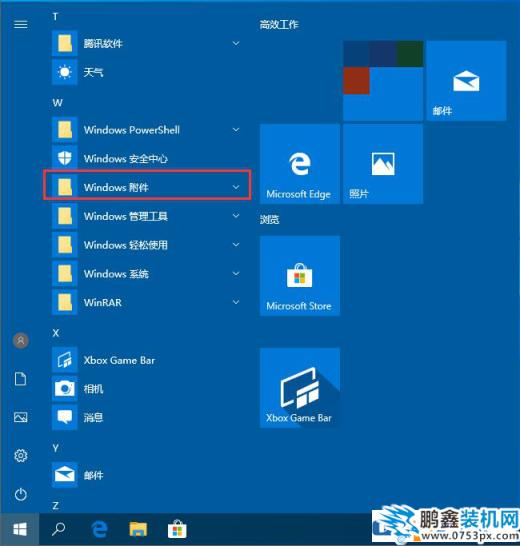Open the multicolor Office folder tile
This screenshot has height=546, width=520.
pos(383,81)
